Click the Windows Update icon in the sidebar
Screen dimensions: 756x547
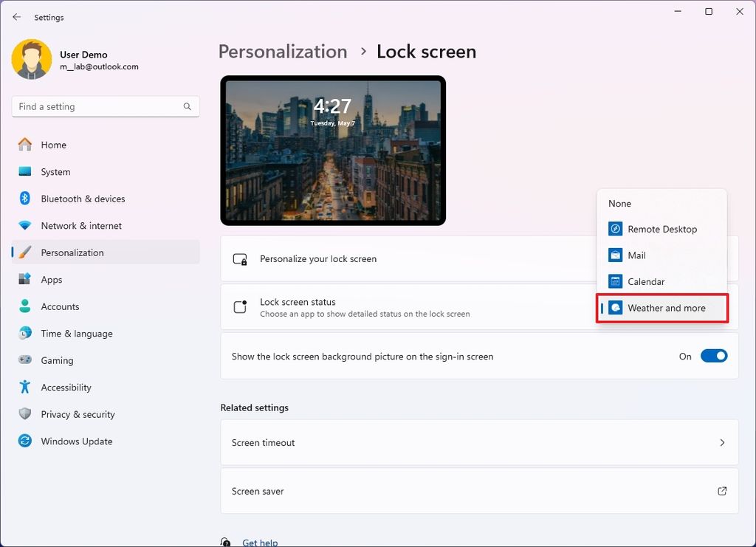[x=23, y=441]
